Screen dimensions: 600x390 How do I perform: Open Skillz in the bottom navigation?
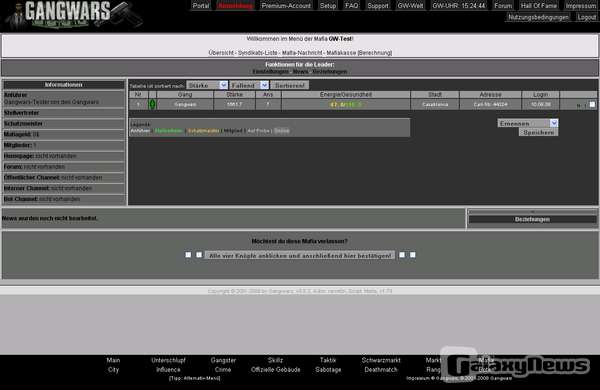275,360
